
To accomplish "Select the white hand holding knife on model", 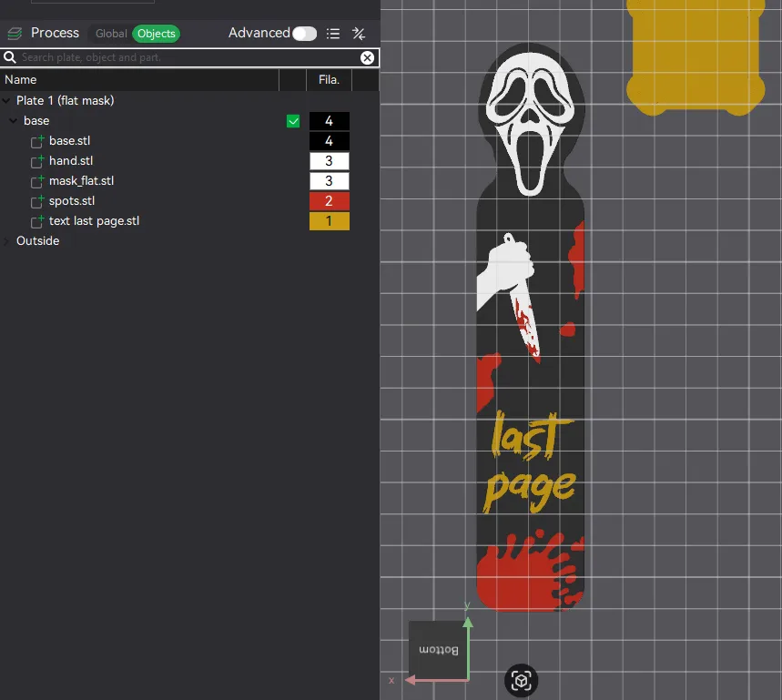I will [508, 272].
